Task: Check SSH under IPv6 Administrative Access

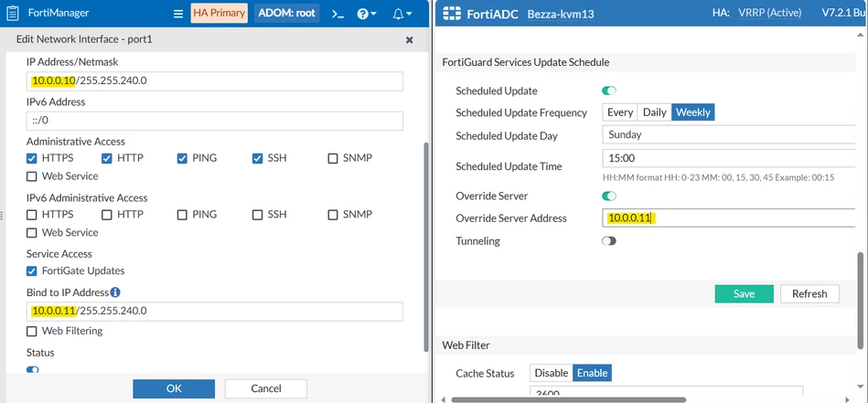Action: pos(257,215)
